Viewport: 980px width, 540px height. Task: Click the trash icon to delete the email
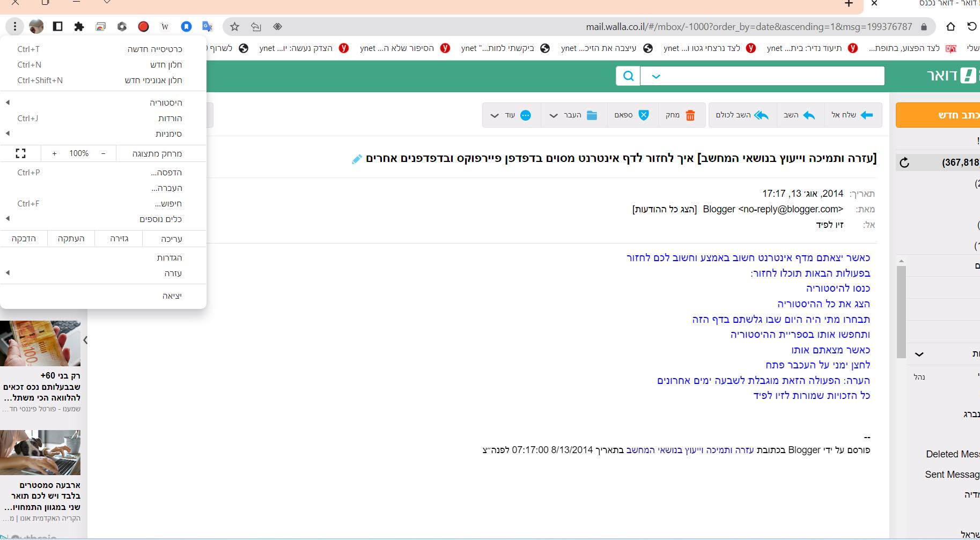(690, 115)
